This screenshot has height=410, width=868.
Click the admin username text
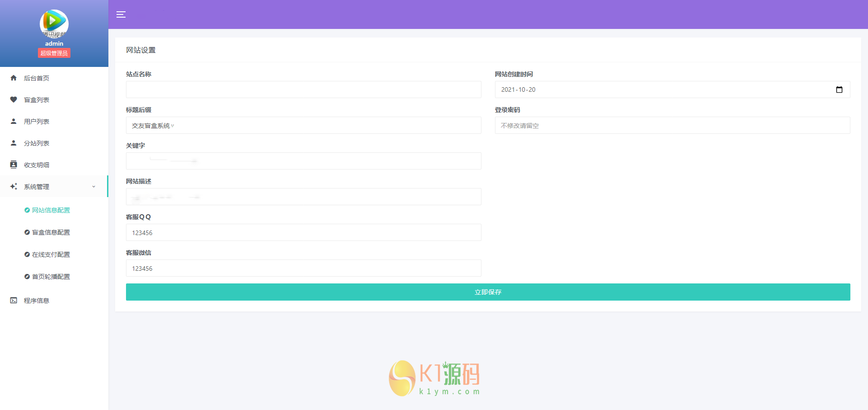[54, 43]
